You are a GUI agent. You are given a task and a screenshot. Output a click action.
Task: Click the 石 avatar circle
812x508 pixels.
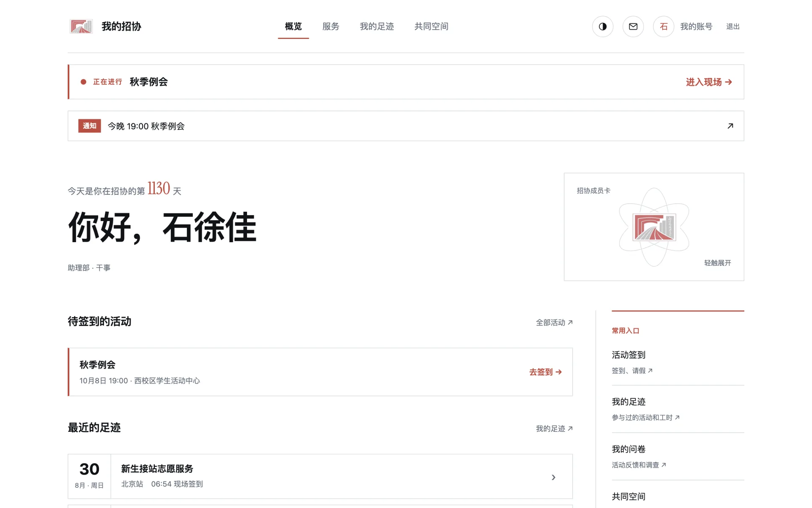click(x=664, y=27)
